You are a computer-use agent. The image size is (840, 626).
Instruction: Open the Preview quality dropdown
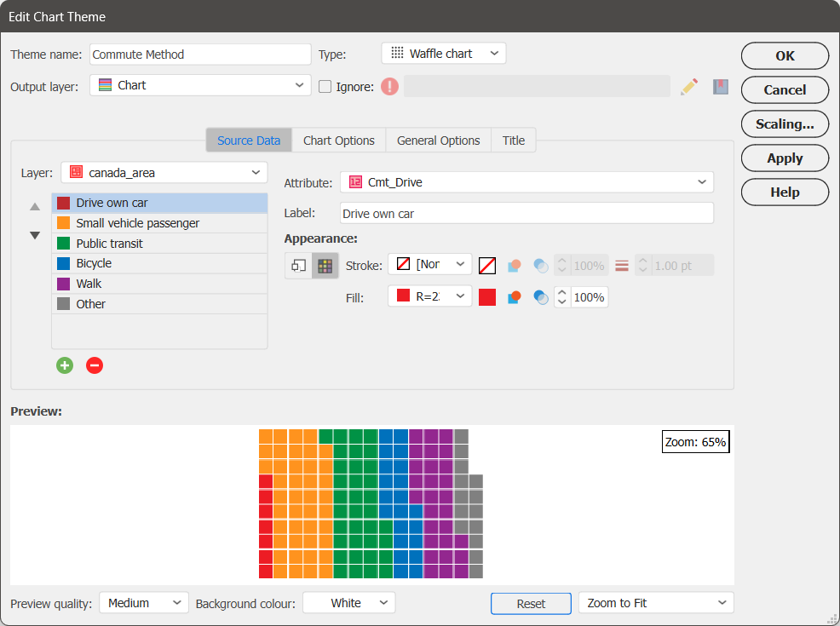144,603
